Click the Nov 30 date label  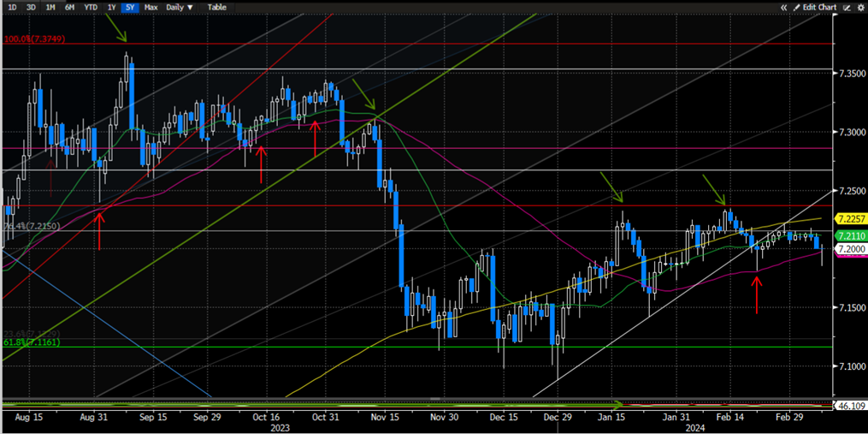(445, 416)
